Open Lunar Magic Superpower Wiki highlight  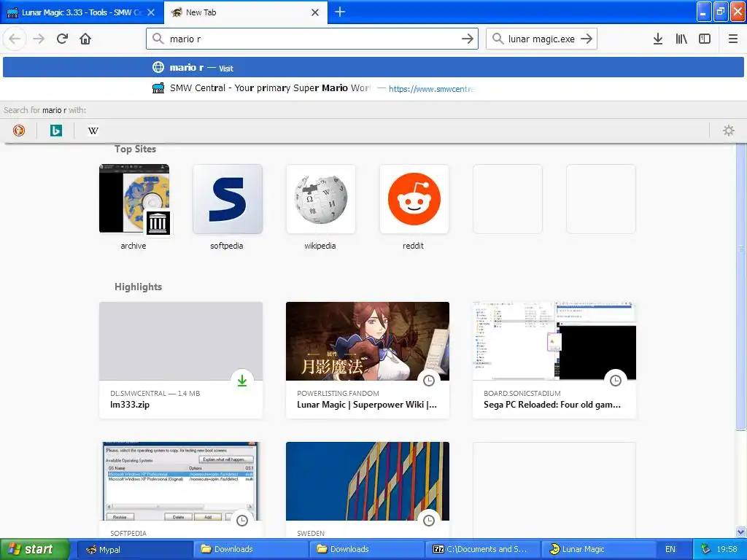tap(368, 360)
